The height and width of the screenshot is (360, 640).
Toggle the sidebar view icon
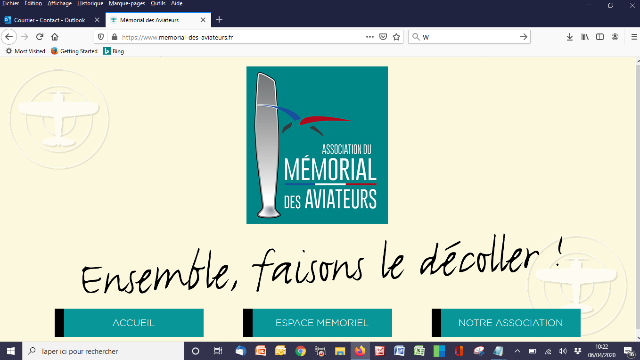click(600, 37)
